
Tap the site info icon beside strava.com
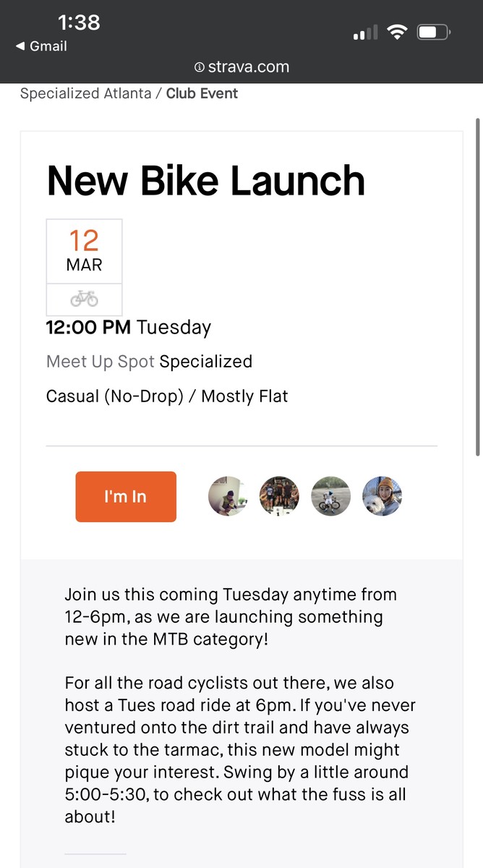pyautogui.click(x=199, y=67)
